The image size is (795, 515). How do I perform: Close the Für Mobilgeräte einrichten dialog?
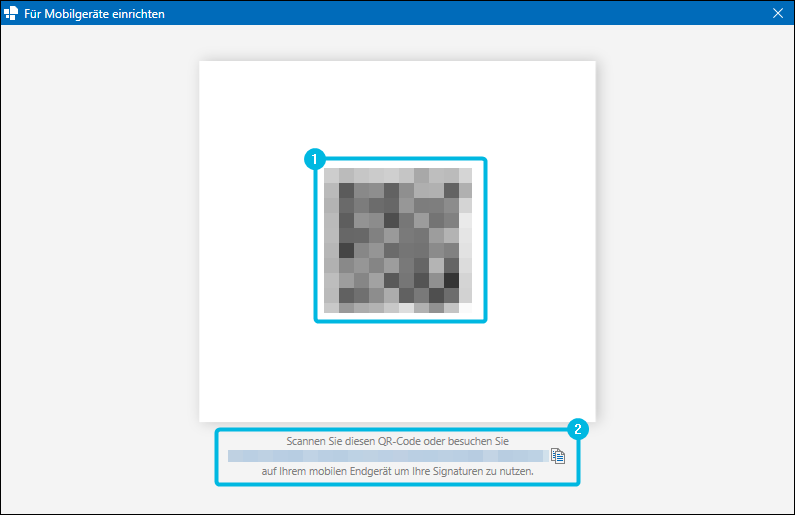[778, 13]
